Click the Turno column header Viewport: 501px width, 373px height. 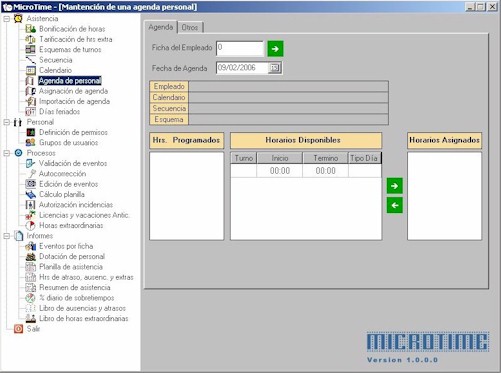point(244,158)
